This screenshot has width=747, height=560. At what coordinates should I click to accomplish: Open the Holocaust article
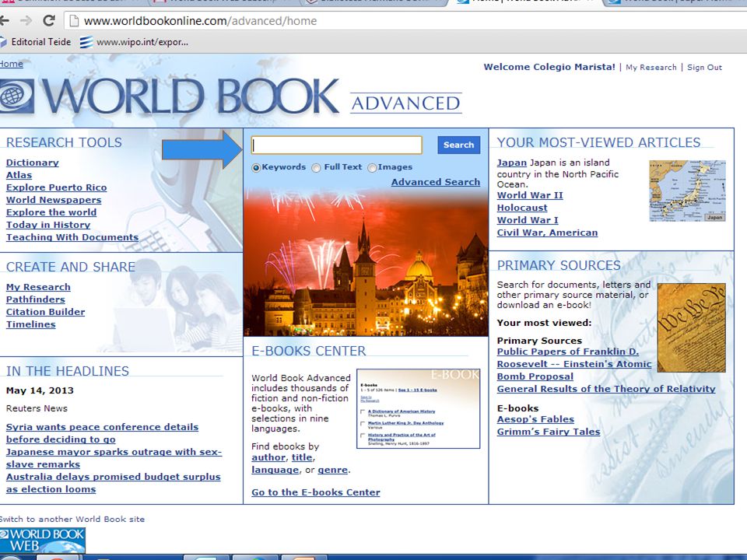pyautogui.click(x=522, y=207)
